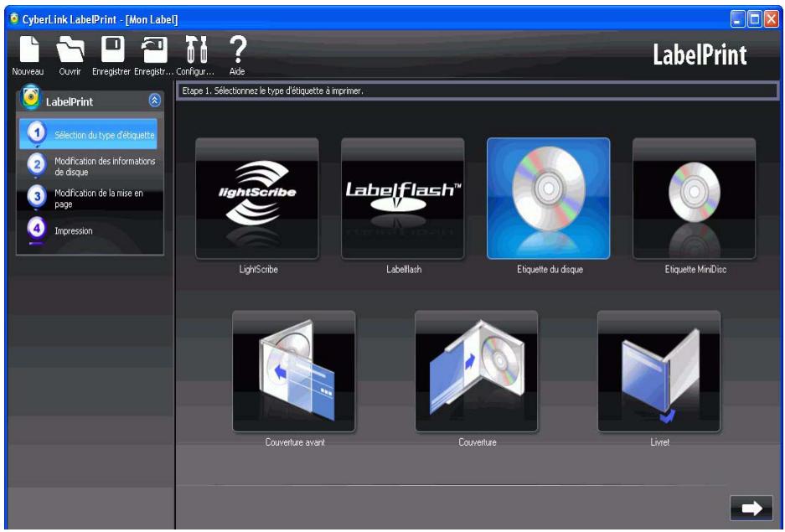
Task: Click the 'Etiquette MiniDisc' caption
Action: (695, 269)
